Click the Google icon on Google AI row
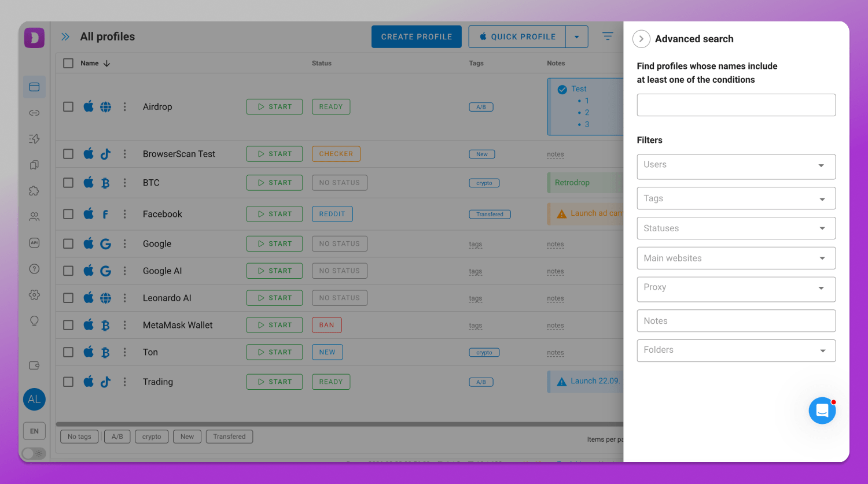The width and height of the screenshot is (868, 484). click(x=105, y=271)
